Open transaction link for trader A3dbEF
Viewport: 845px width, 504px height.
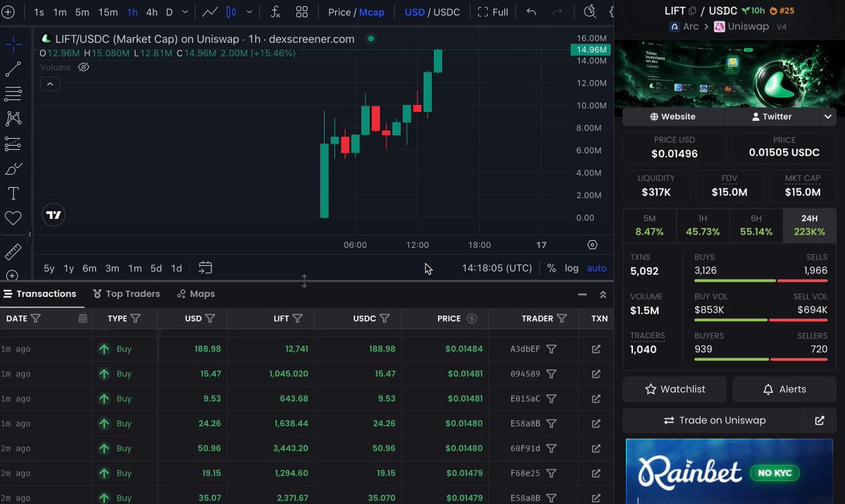tap(596, 349)
